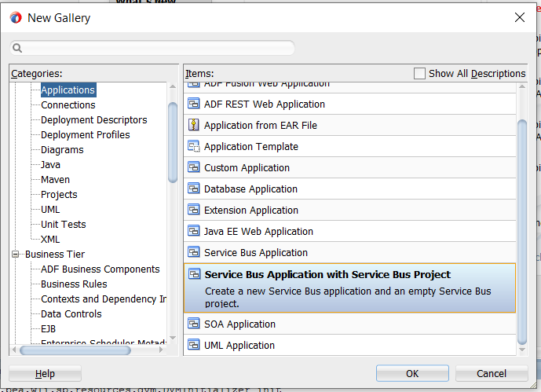Choose the Unit Tests category
Screen dimensions: 541x392
pos(63,224)
